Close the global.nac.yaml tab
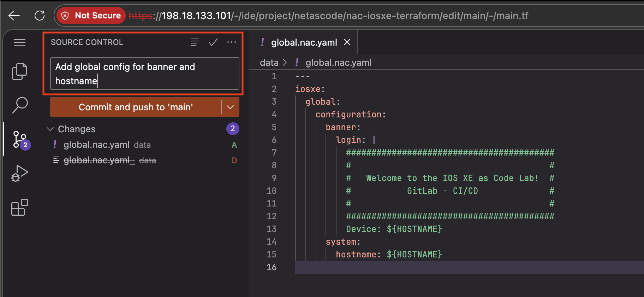This screenshot has height=297, width=644. 347,42
